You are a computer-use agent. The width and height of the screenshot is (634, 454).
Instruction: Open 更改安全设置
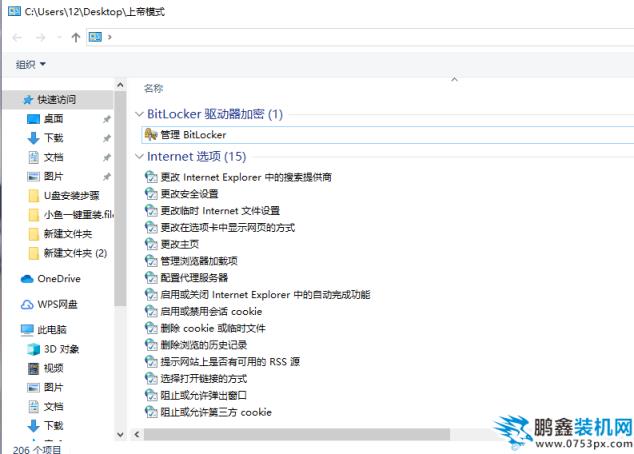point(189,194)
